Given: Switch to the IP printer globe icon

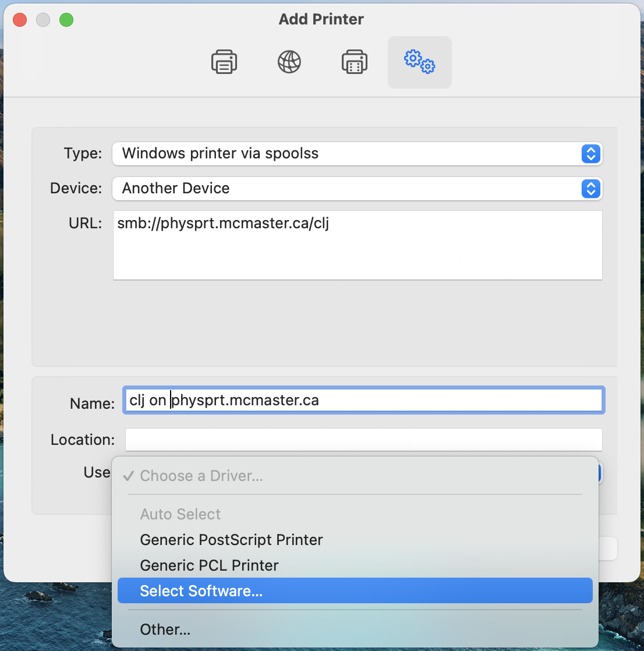Looking at the screenshot, I should click(x=289, y=62).
